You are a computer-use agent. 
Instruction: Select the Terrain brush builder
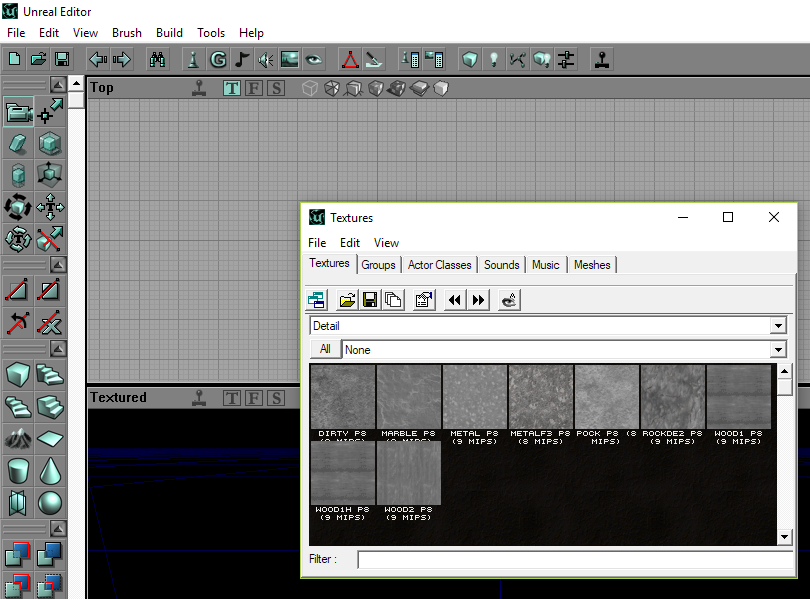point(18,439)
